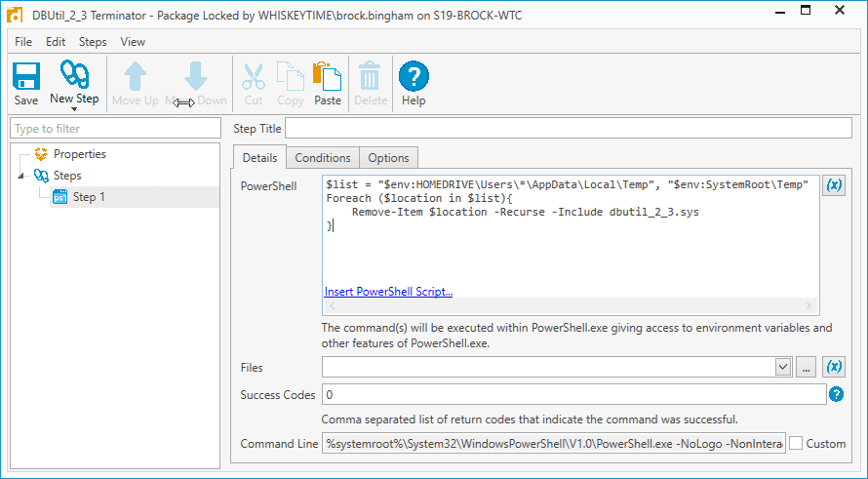Open the File menu
The width and height of the screenshot is (868, 479).
point(23,42)
